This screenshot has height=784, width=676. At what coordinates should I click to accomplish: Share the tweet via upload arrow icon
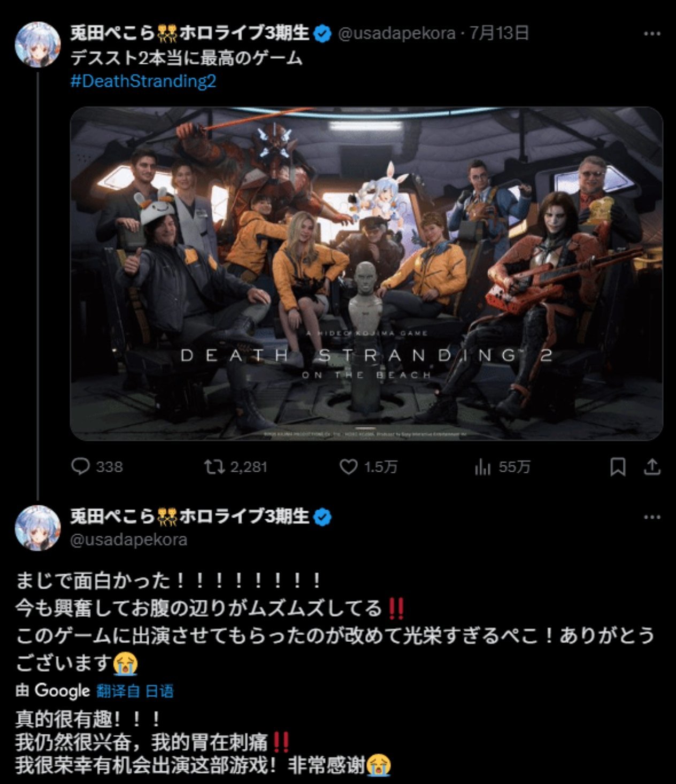click(x=651, y=467)
